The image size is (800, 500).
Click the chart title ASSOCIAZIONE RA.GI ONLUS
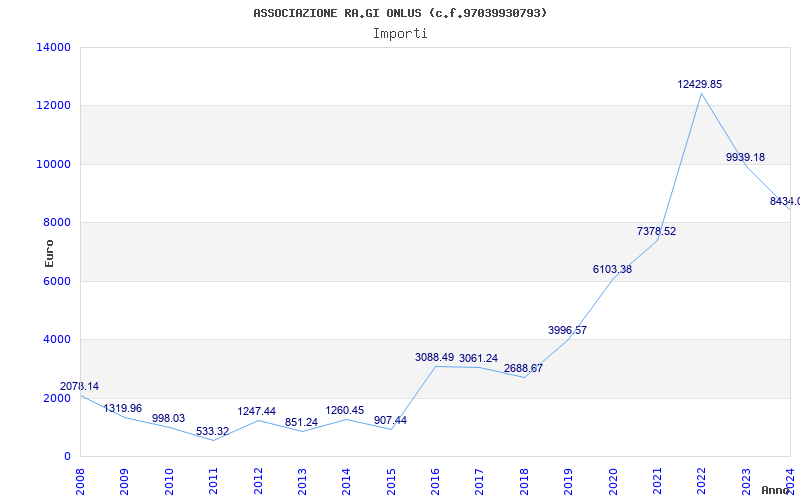pyautogui.click(x=399, y=13)
